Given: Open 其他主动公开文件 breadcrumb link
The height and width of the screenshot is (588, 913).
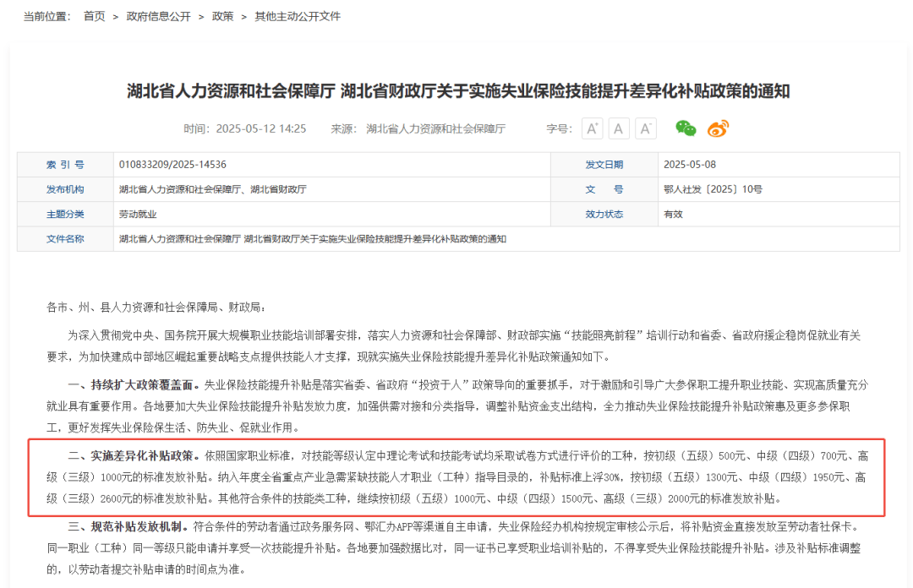Looking at the screenshot, I should [x=298, y=16].
